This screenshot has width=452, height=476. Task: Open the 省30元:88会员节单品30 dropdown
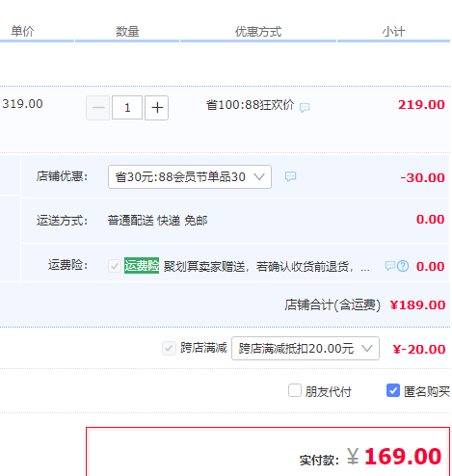pyautogui.click(x=190, y=176)
